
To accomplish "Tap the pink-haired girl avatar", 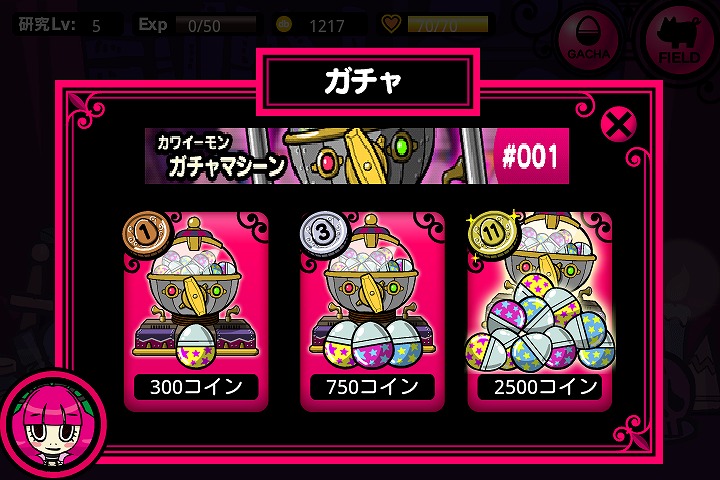I will point(54,424).
